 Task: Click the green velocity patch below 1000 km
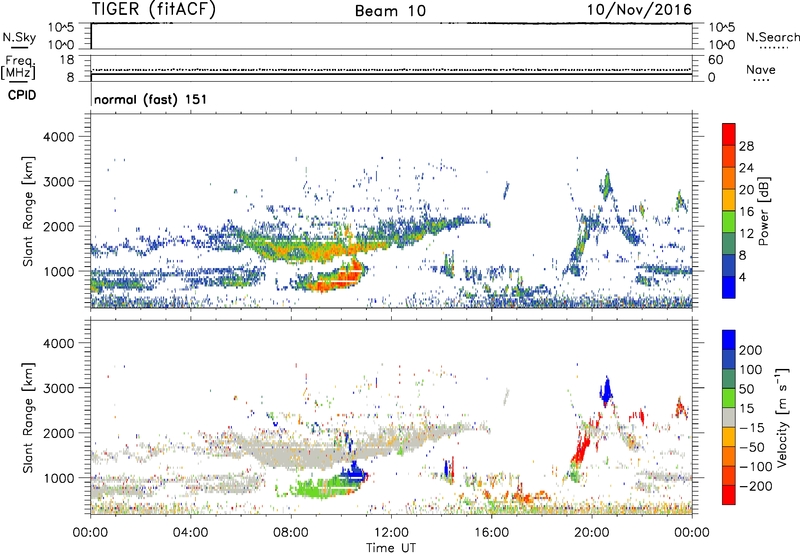(321, 487)
